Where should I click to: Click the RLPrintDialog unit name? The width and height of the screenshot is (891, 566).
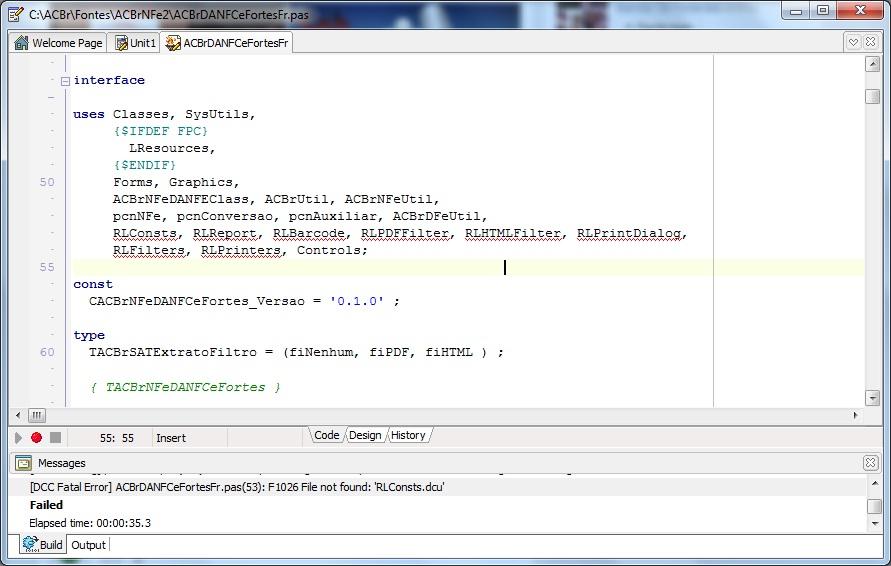(629, 234)
